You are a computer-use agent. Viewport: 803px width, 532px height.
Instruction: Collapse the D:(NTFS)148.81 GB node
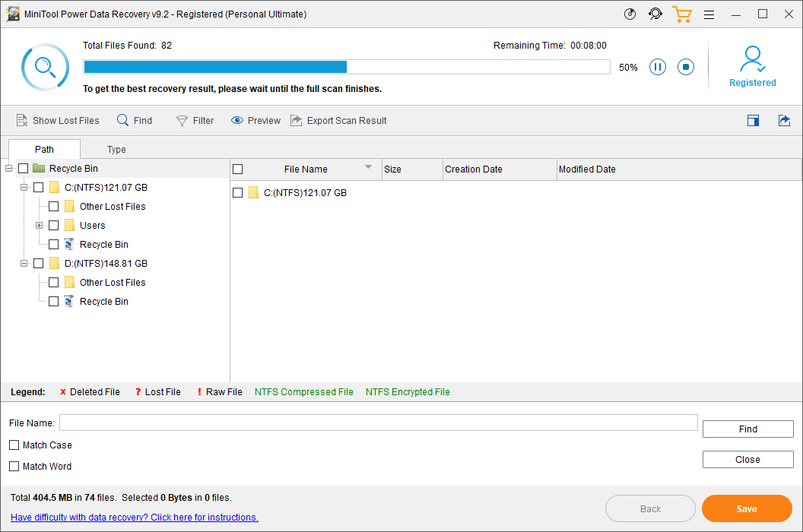pyautogui.click(x=24, y=263)
